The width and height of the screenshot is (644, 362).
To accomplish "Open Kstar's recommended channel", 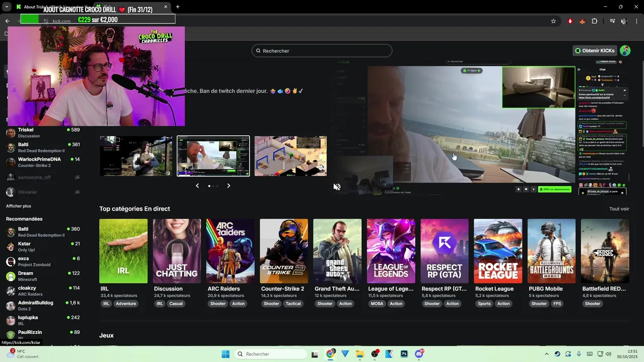I will click(43, 246).
